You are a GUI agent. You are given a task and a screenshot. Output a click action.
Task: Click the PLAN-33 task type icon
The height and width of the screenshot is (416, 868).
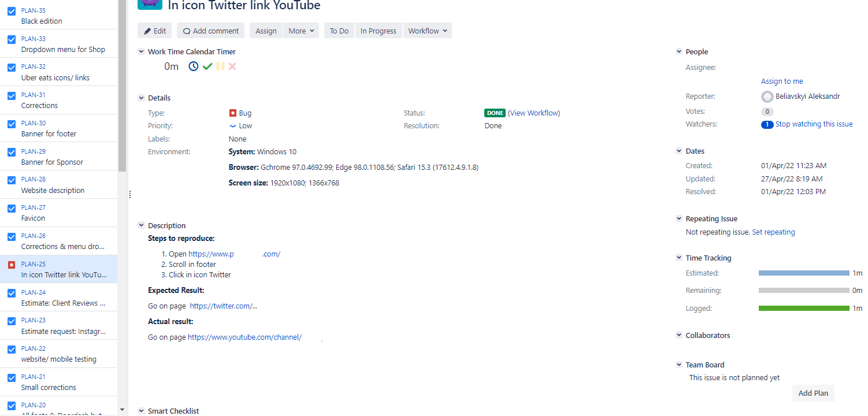[x=12, y=39]
